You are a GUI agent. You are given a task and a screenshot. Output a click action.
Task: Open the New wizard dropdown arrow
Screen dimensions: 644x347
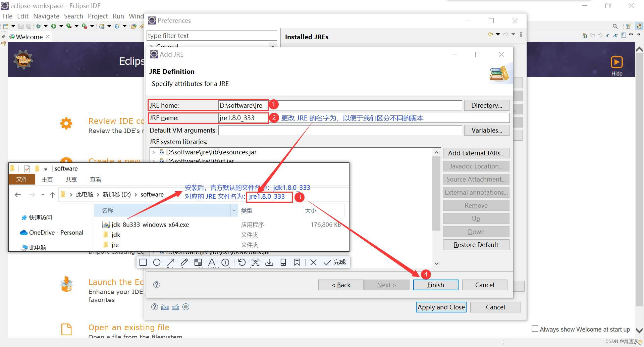click(x=13, y=26)
